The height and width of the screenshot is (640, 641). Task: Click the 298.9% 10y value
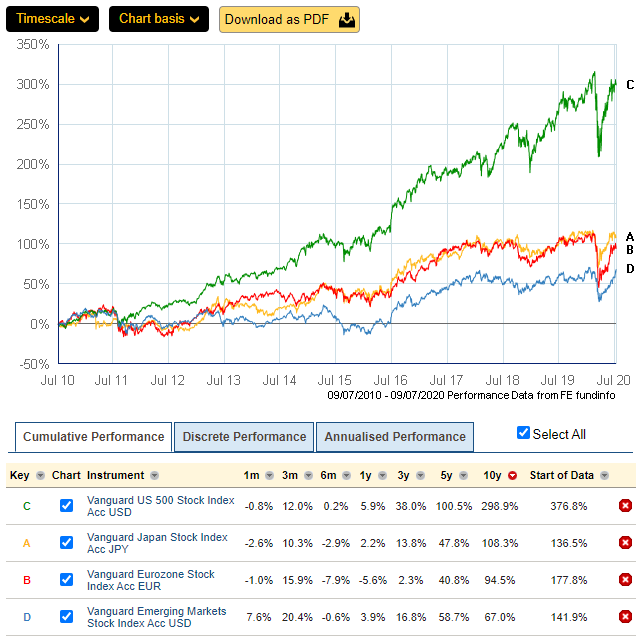[x=500, y=506]
